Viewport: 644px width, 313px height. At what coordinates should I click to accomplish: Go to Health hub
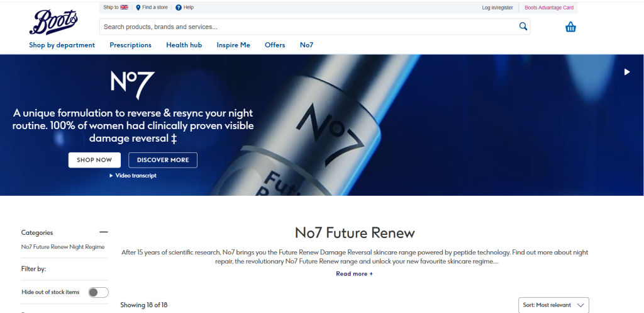pos(184,45)
